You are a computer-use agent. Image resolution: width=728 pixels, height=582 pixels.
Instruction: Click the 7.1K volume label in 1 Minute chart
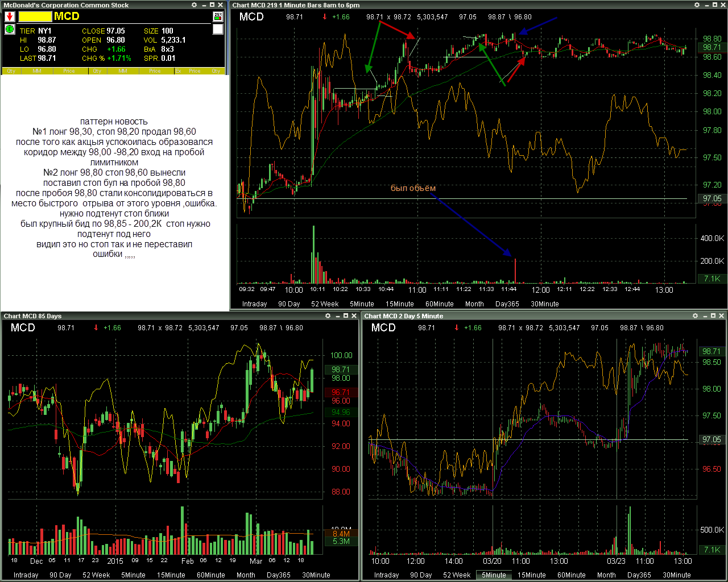pos(712,278)
